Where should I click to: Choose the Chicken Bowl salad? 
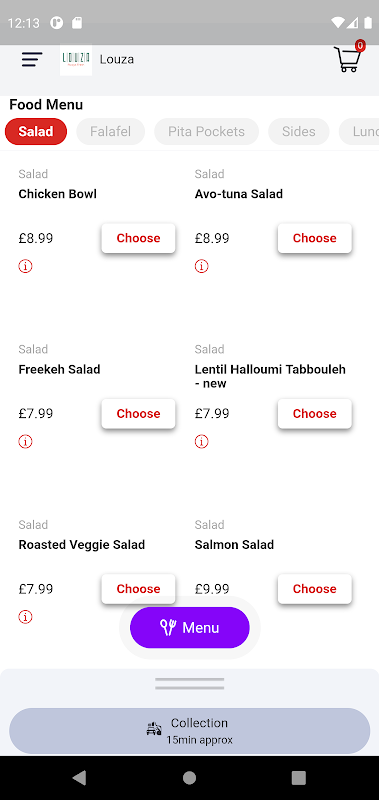click(138, 238)
